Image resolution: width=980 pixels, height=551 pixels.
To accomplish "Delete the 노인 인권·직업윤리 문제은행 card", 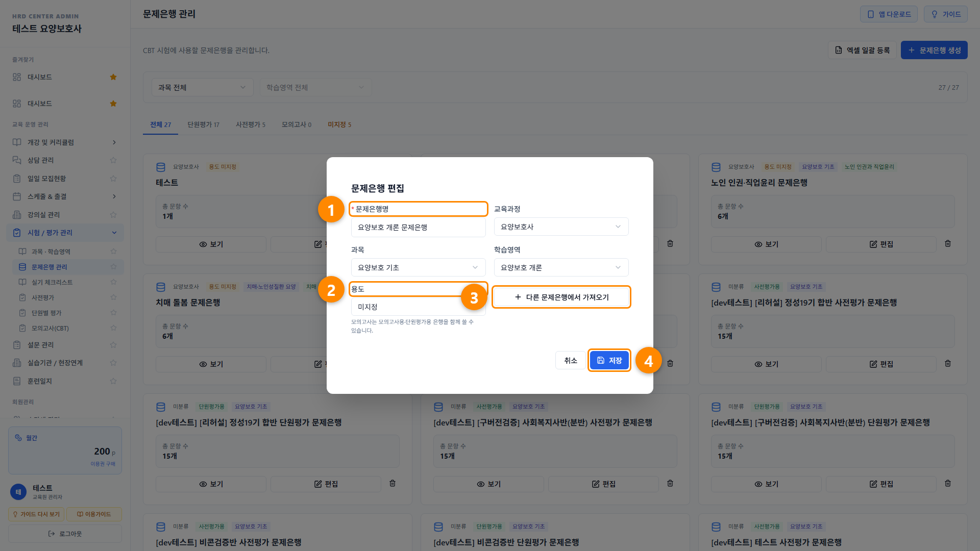I will [948, 244].
